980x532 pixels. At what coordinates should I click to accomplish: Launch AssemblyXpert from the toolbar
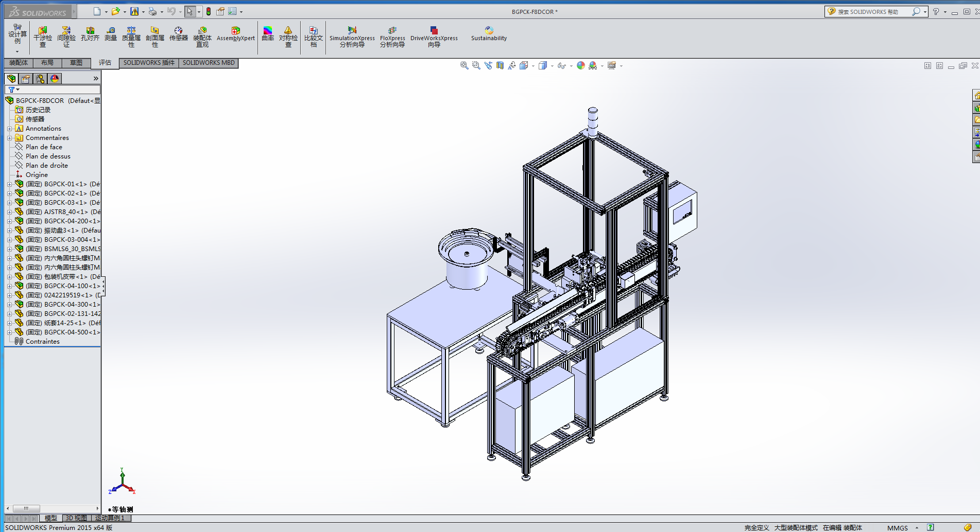(x=235, y=34)
